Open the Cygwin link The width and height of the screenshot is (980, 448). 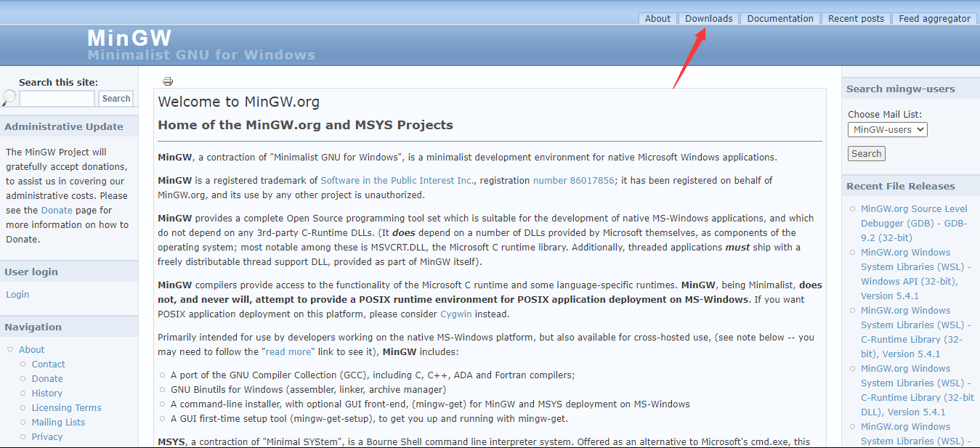(456, 314)
